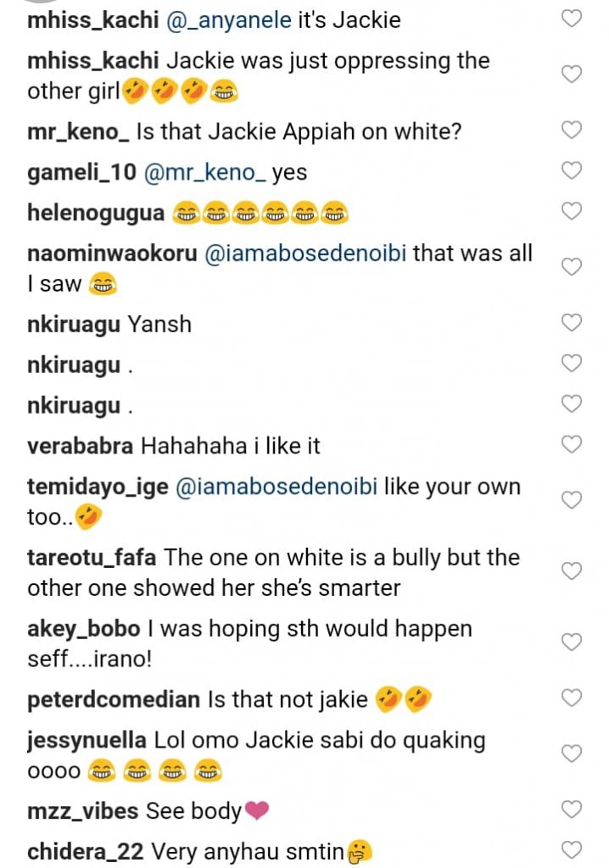
Task: Toggle like on akey_bobo's comment
Action: click(573, 642)
